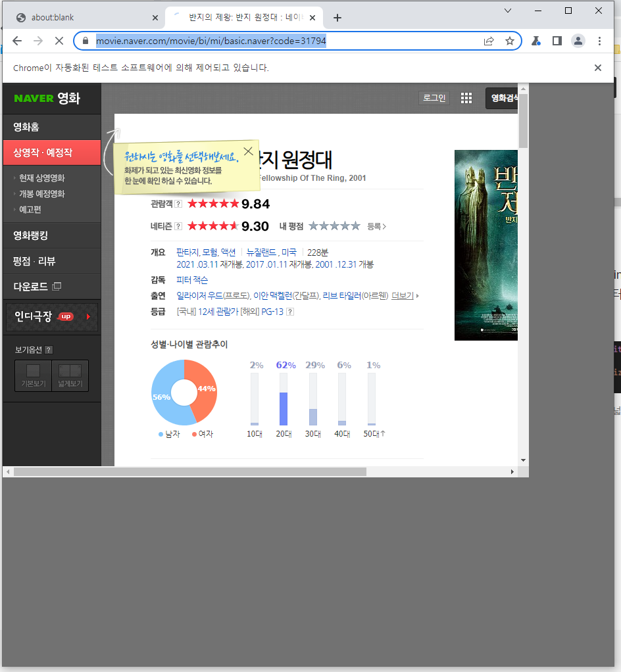Click the 44% female pie segment
Image resolution: width=621 pixels, height=672 pixels.
pyautogui.click(x=206, y=389)
